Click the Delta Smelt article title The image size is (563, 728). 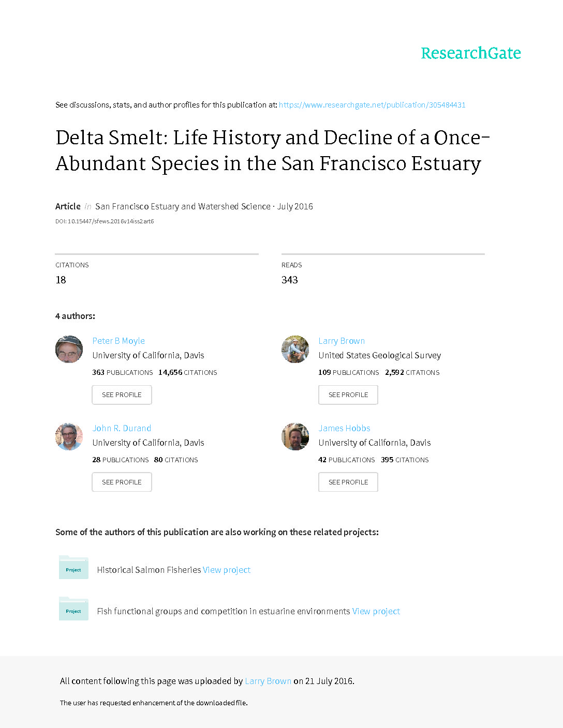[273, 150]
